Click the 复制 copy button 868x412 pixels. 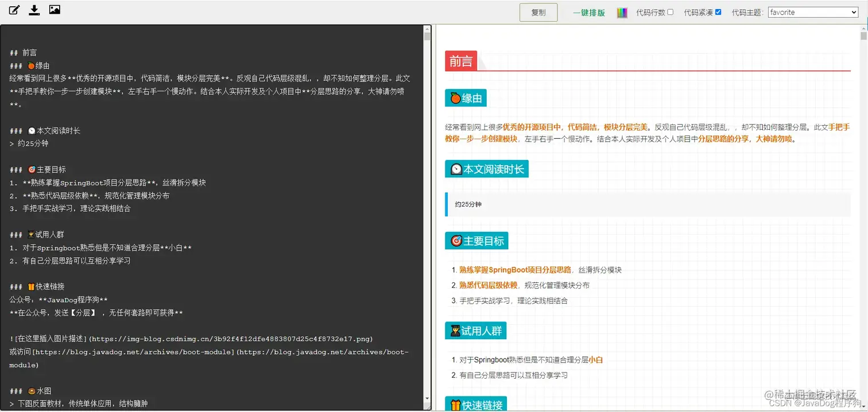click(x=538, y=12)
